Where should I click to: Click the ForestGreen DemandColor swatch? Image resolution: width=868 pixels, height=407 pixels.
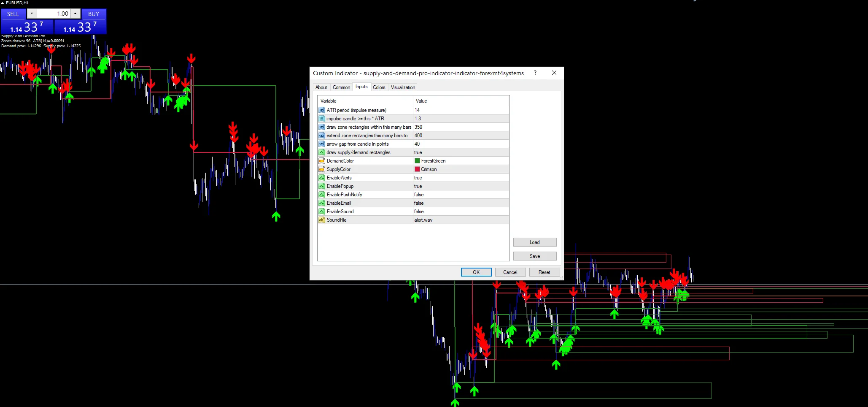pyautogui.click(x=417, y=161)
